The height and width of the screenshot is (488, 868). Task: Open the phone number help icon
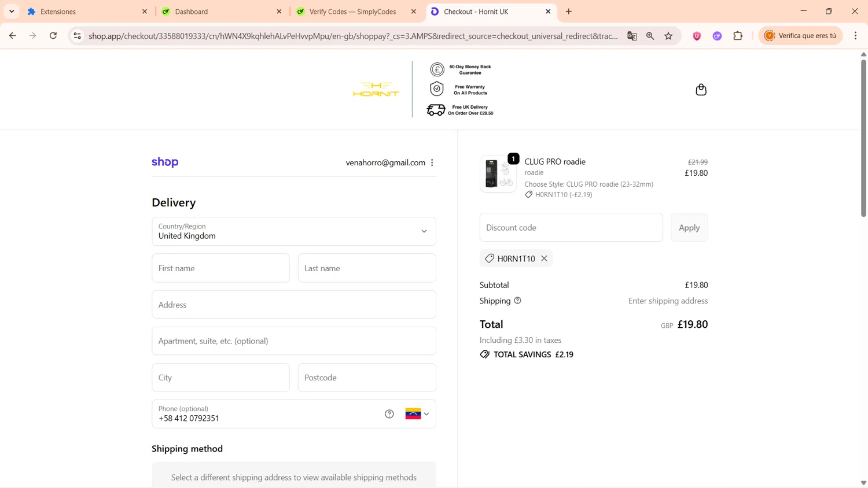pos(389,414)
